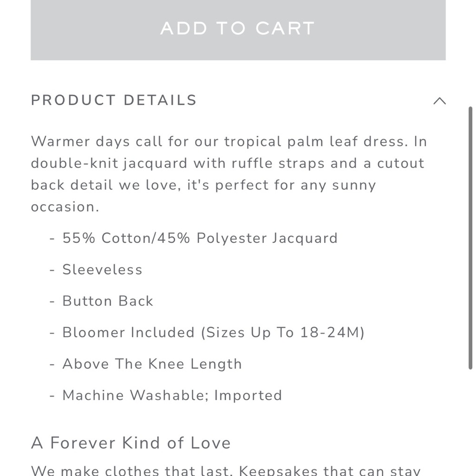Screen dimensions: 476x476
Task: Click 'double-knit jacquard' phrase in the description
Action: [109, 163]
